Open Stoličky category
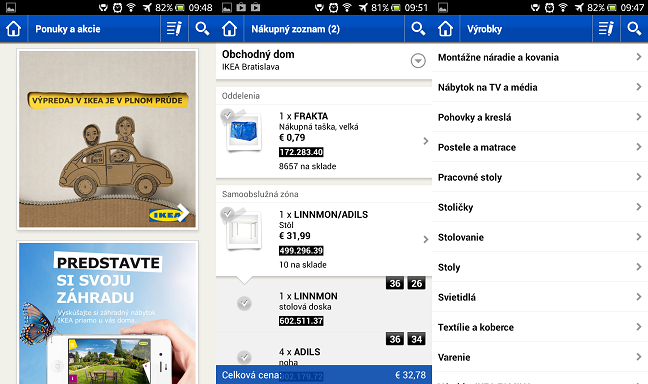Screen dimensions: 648x384 coord(540,207)
